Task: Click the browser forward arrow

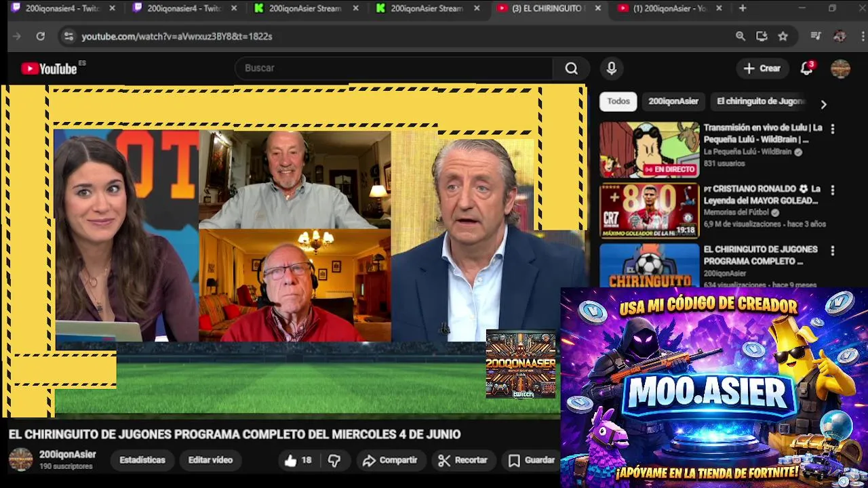Action: pos(17,36)
